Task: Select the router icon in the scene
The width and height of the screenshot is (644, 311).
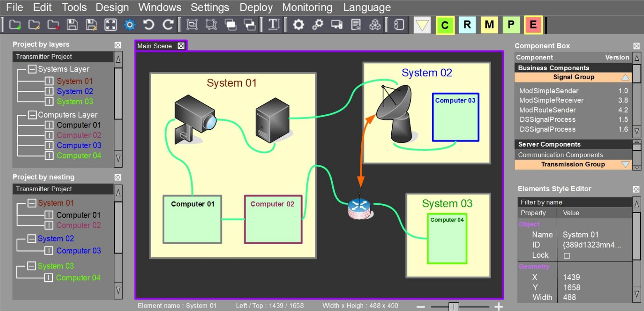Action: coord(359,208)
